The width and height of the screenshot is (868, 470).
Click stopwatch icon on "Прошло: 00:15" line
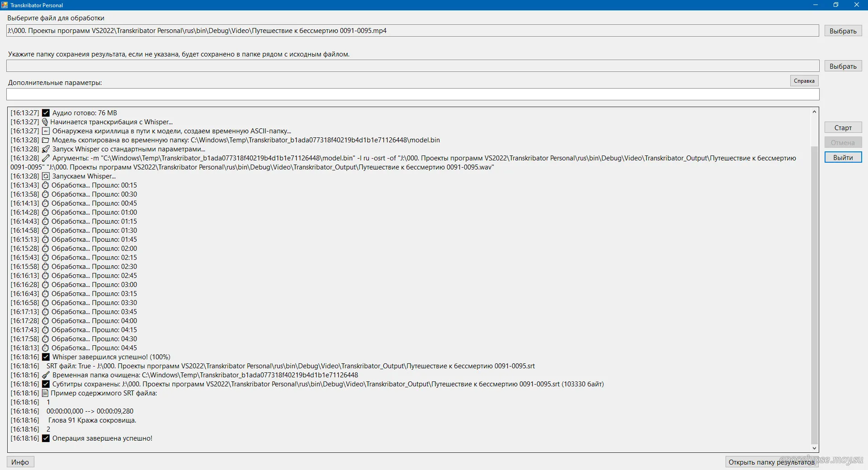coord(45,185)
